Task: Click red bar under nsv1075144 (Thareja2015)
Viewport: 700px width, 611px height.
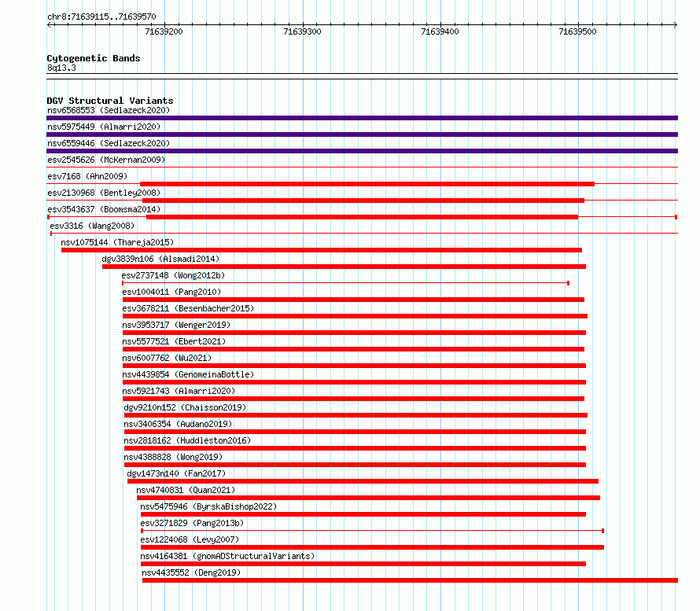Action: point(322,250)
